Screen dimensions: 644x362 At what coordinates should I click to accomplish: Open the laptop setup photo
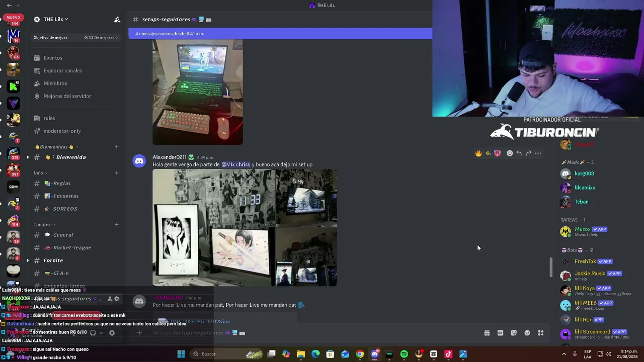[x=198, y=93]
